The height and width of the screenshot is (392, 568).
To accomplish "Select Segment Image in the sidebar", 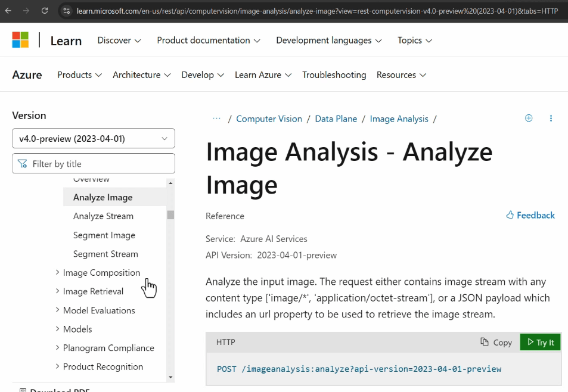I will coord(104,235).
